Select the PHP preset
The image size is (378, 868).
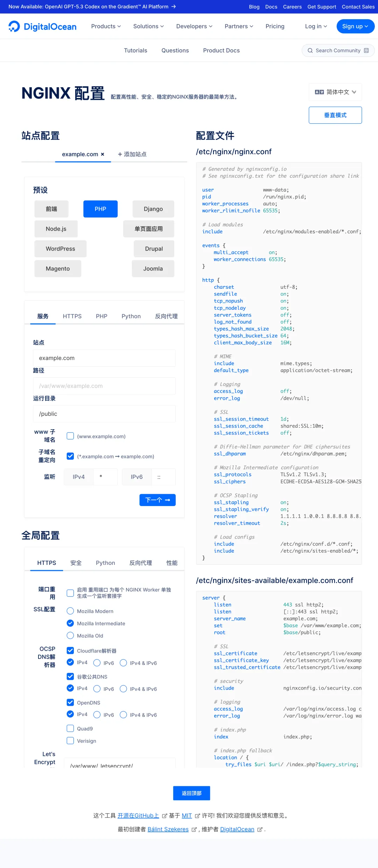tap(100, 209)
